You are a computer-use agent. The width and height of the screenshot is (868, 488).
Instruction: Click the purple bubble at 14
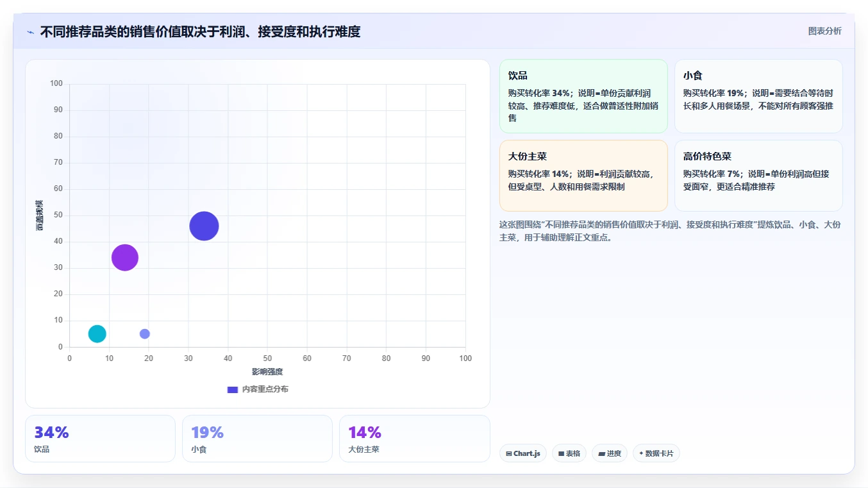coord(125,257)
